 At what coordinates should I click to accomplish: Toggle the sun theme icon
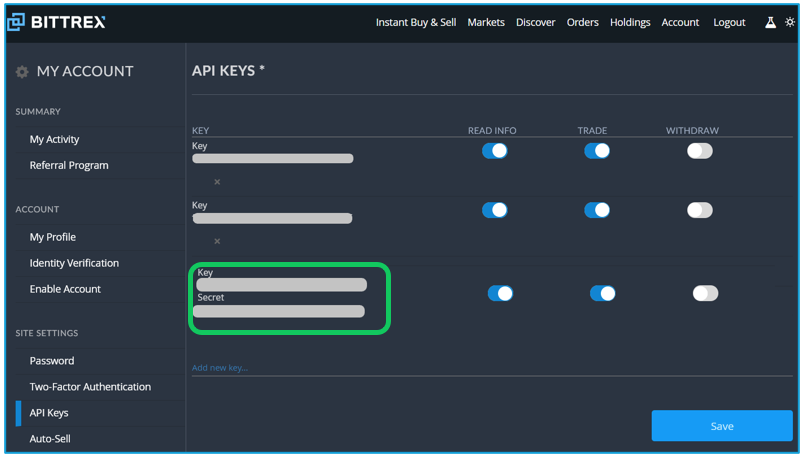click(790, 22)
